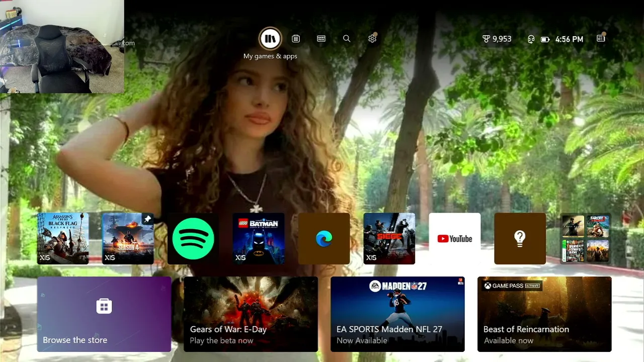Open the Search magnifier icon
Image resolution: width=644 pixels, height=362 pixels.
pos(347,39)
